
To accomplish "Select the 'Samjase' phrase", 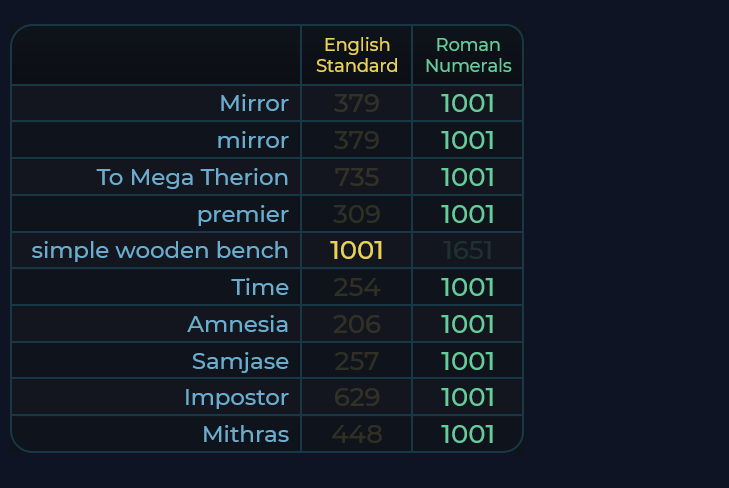I will coord(240,361).
